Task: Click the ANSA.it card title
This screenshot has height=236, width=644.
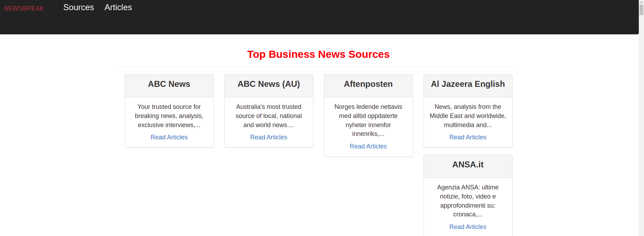Action: pyautogui.click(x=468, y=165)
